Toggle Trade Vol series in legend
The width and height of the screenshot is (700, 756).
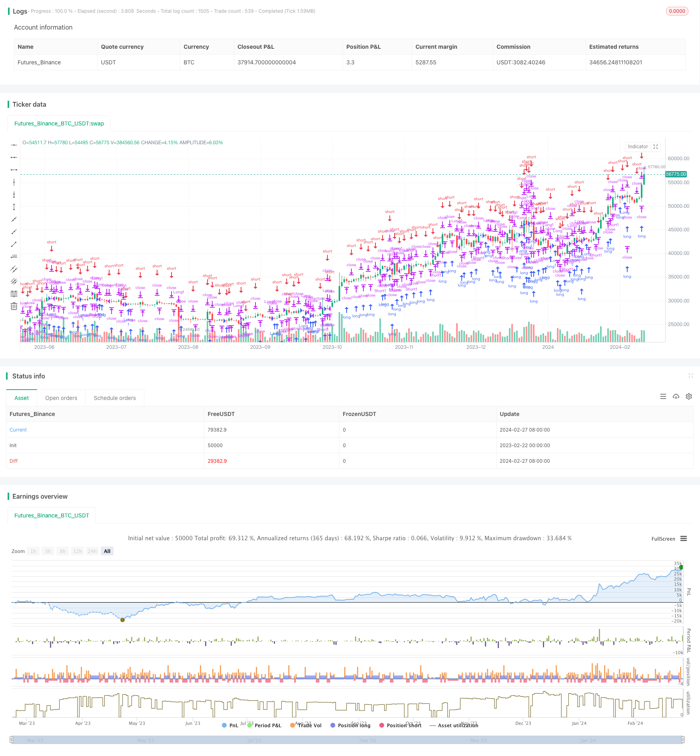click(x=306, y=725)
